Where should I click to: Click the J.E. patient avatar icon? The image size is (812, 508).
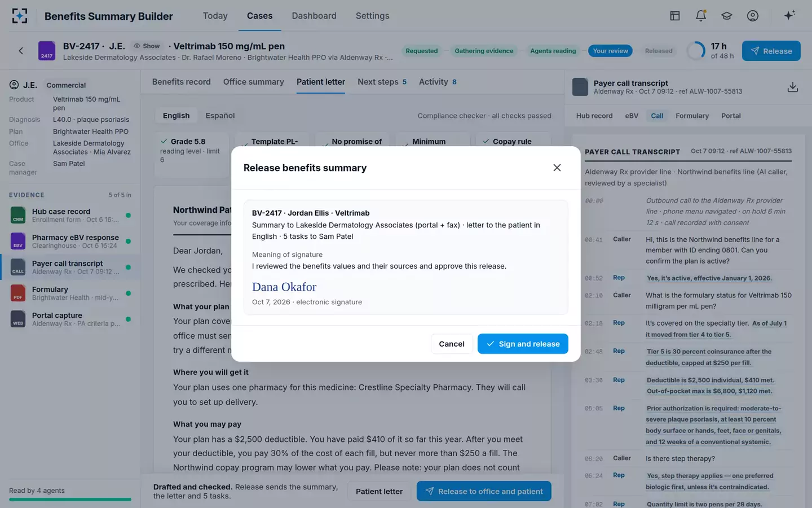(14, 85)
